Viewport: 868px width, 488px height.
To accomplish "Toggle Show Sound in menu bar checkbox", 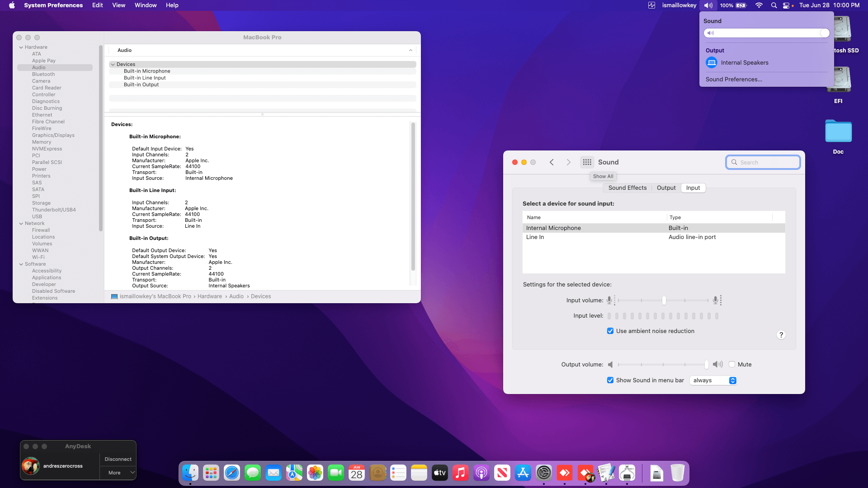I will tap(610, 380).
